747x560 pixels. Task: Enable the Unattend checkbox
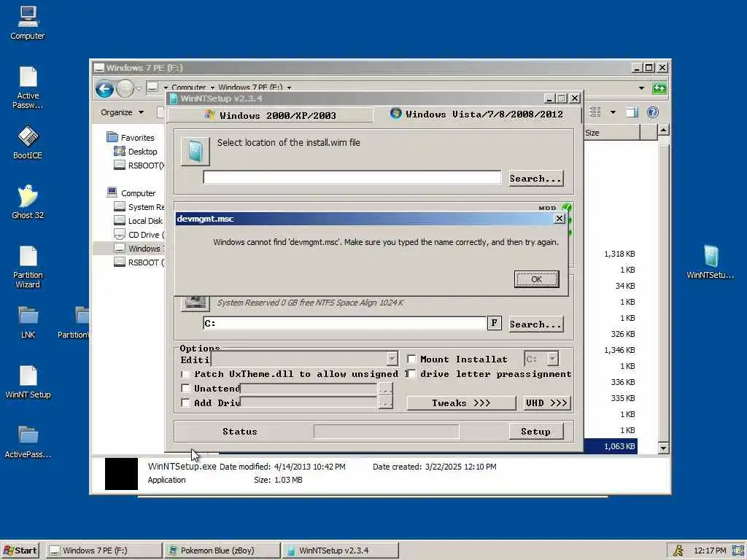[186, 389]
